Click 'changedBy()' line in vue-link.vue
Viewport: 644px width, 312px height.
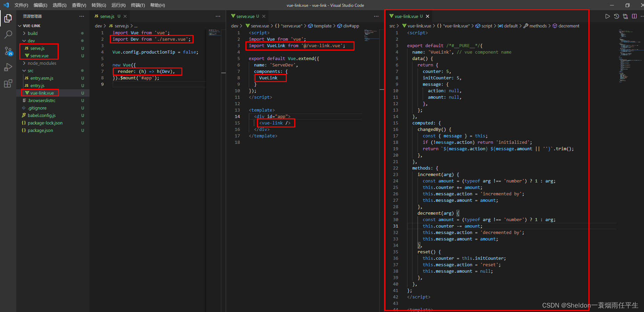coord(434,130)
